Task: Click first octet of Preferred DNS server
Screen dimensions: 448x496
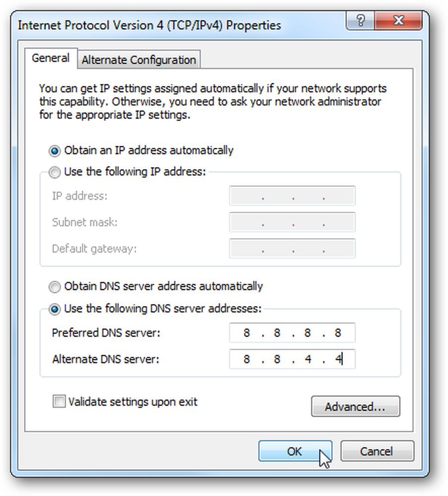Action: coord(247,333)
